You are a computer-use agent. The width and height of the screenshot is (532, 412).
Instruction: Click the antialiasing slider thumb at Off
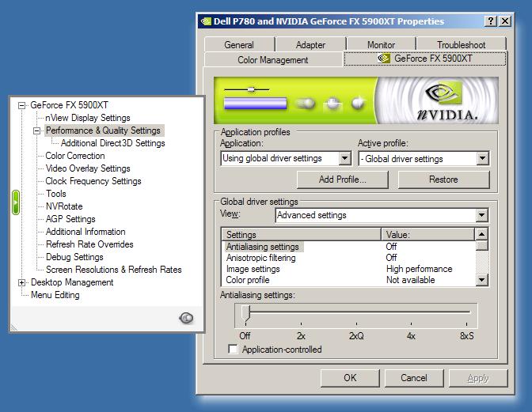(246, 313)
